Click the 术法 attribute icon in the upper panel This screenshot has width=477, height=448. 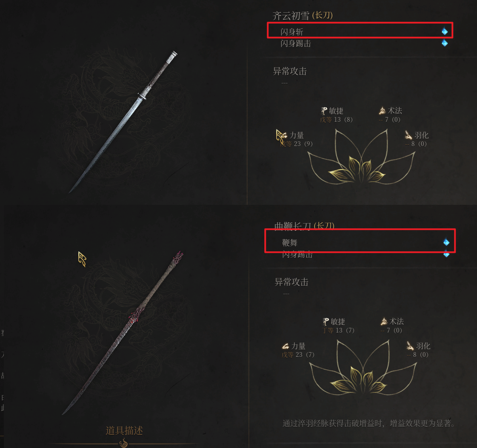point(383,111)
